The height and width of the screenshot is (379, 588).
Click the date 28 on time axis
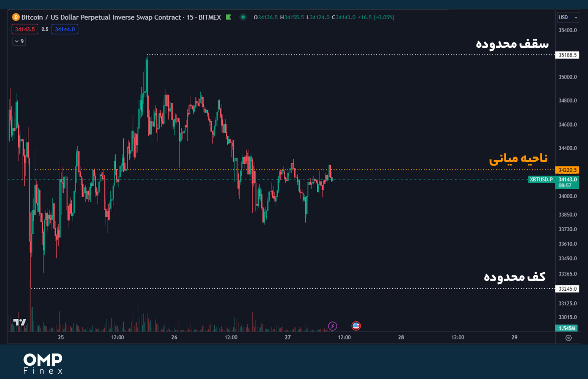tap(401, 337)
